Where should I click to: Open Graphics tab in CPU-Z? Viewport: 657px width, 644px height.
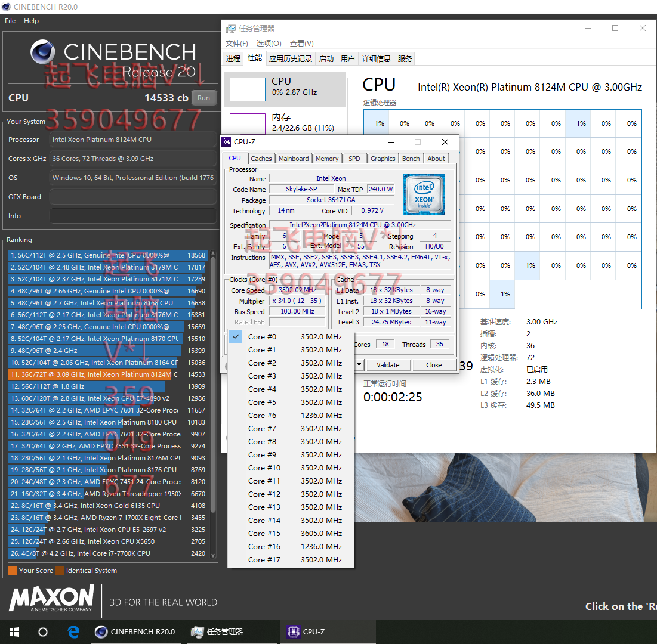click(x=383, y=159)
